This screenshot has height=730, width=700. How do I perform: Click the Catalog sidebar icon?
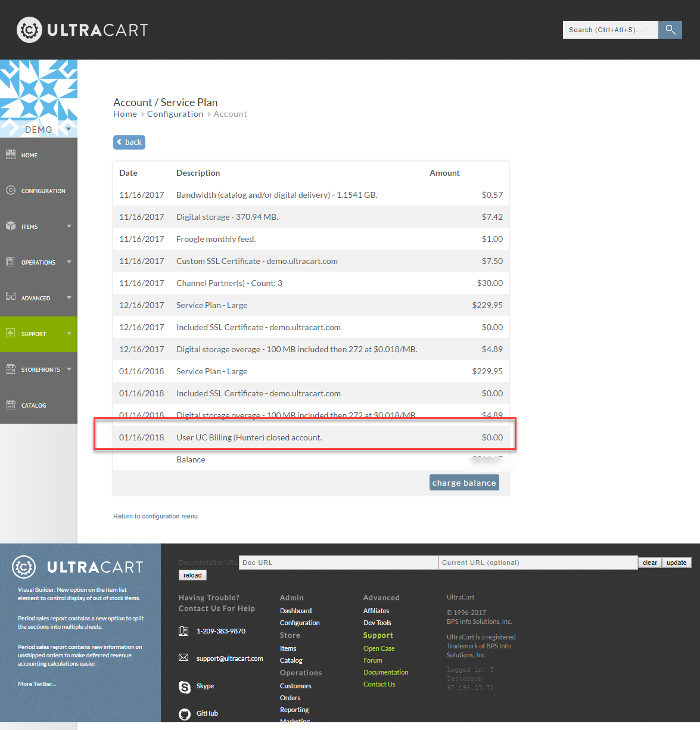[x=11, y=405]
